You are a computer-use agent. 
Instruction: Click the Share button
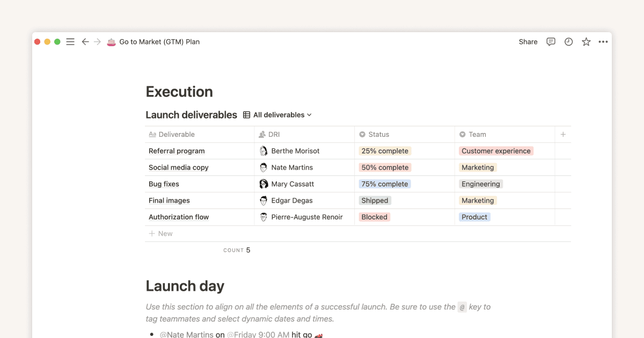[x=528, y=41]
